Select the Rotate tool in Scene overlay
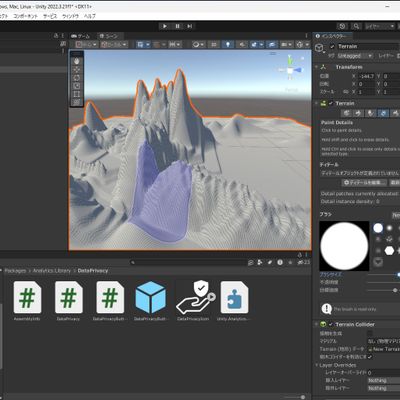Screen dimensions: 400x400 click(77, 78)
